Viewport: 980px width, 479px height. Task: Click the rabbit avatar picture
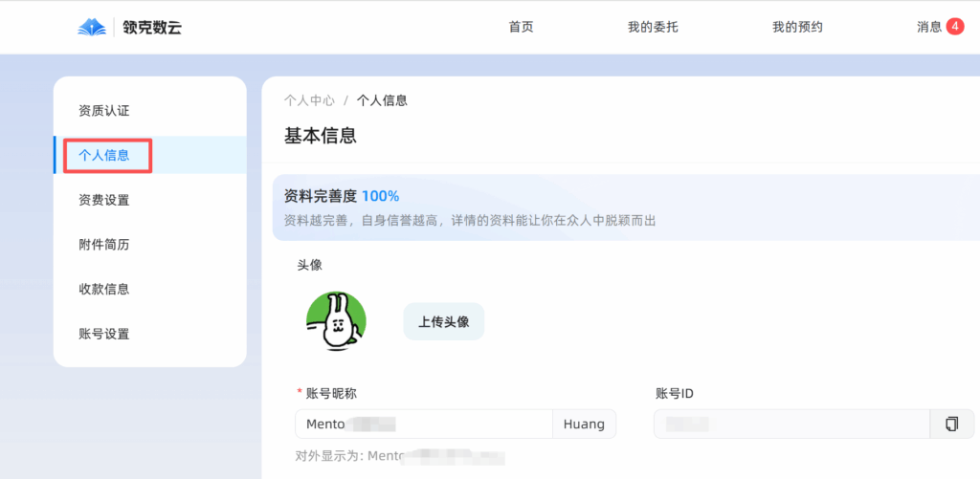pos(336,321)
